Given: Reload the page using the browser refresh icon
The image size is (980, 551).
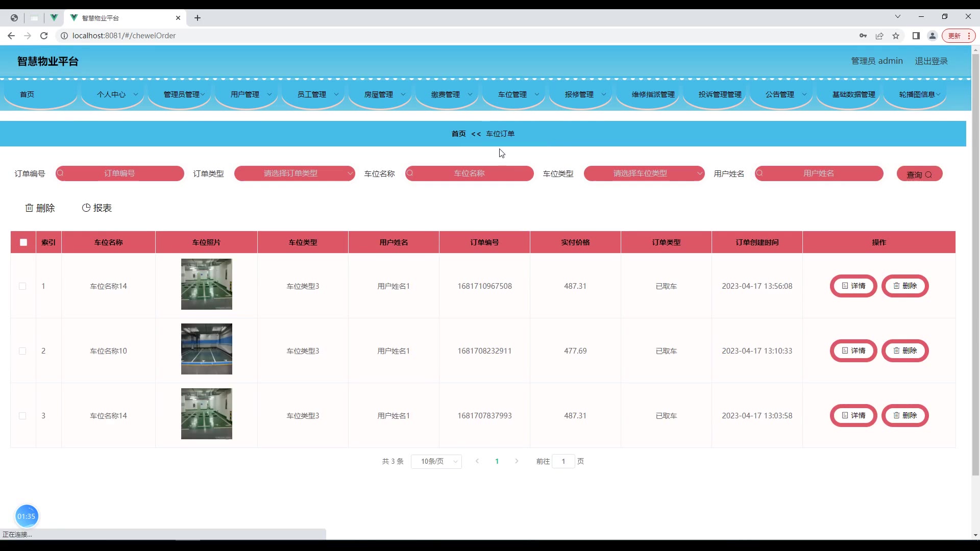Looking at the screenshot, I should 44,36.
